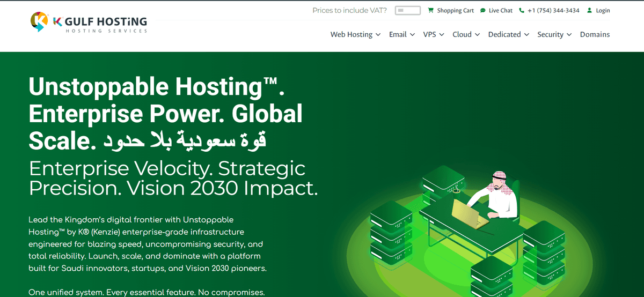
Task: Open the Shopping Cart link
Action: click(456, 11)
